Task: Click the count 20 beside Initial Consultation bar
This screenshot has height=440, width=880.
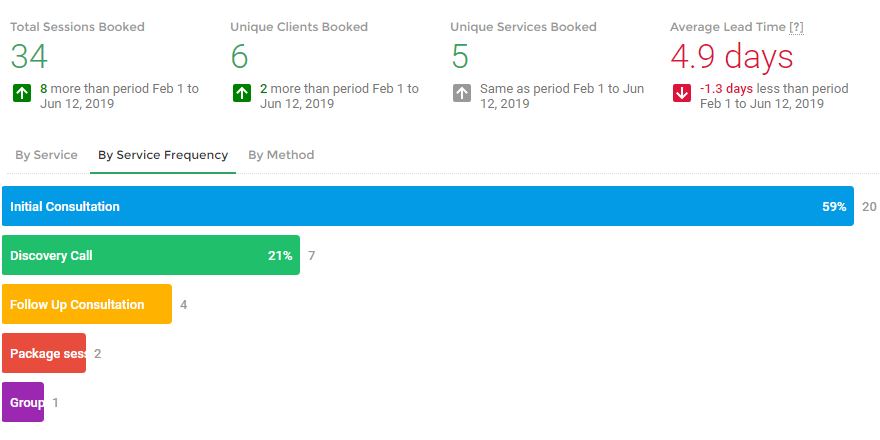Action: pos(869,207)
